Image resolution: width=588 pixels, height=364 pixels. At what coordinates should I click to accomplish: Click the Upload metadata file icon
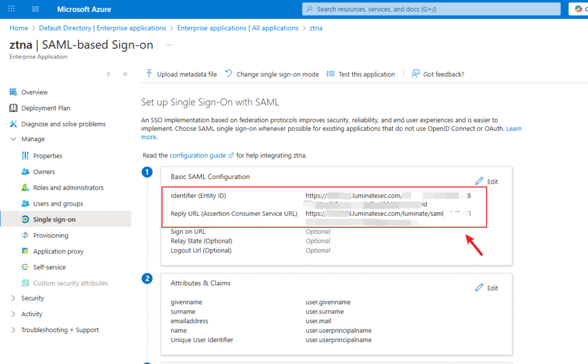tap(149, 74)
